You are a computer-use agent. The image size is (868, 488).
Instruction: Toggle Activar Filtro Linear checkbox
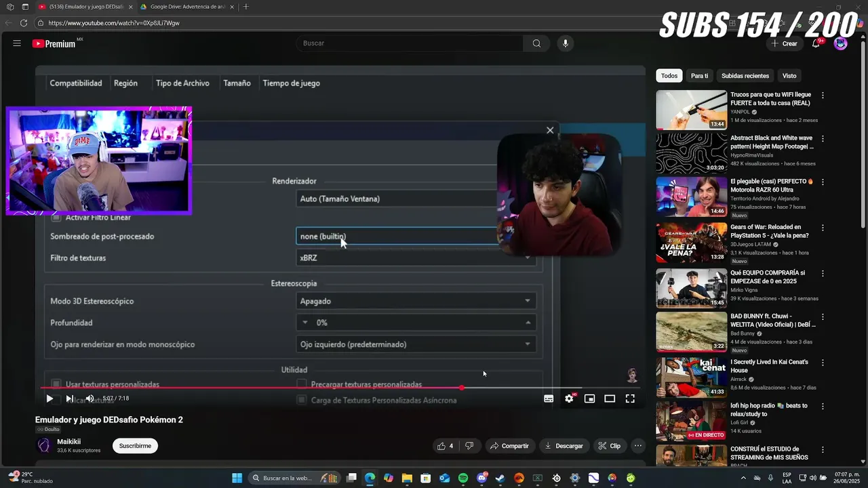click(x=56, y=218)
